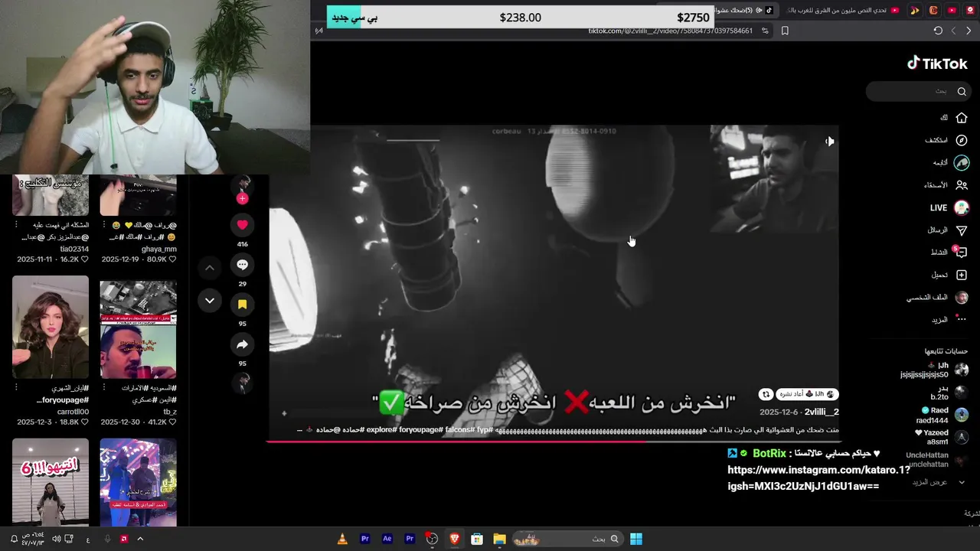Bookmark this page in address bar
The width and height of the screenshot is (980, 551).
[785, 31]
